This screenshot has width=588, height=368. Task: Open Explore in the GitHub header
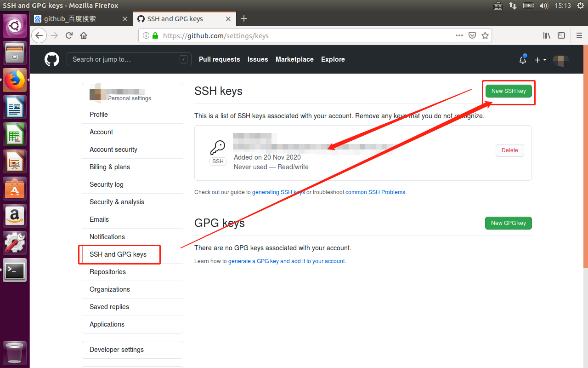(333, 59)
